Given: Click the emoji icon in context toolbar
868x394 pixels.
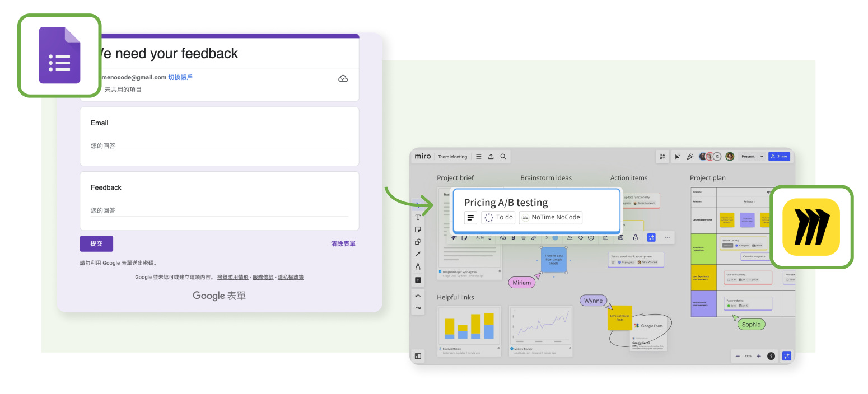Looking at the screenshot, I should click(591, 237).
